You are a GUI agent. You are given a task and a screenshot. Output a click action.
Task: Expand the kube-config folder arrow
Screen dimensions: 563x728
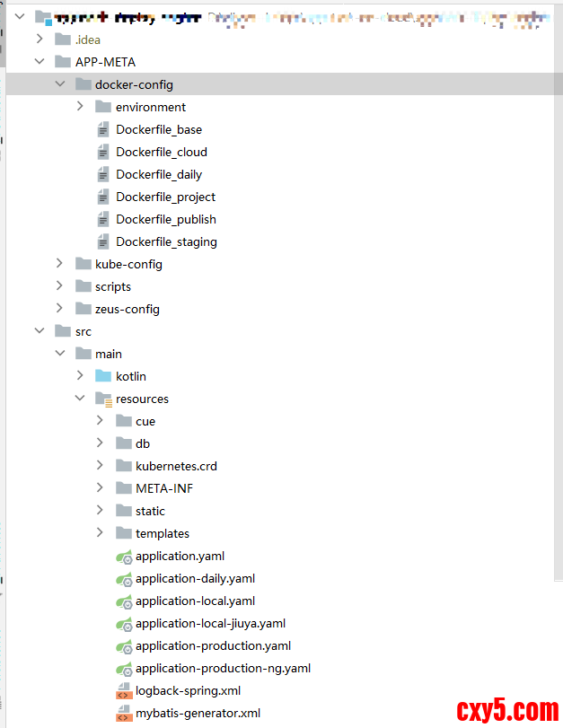pyautogui.click(x=59, y=264)
